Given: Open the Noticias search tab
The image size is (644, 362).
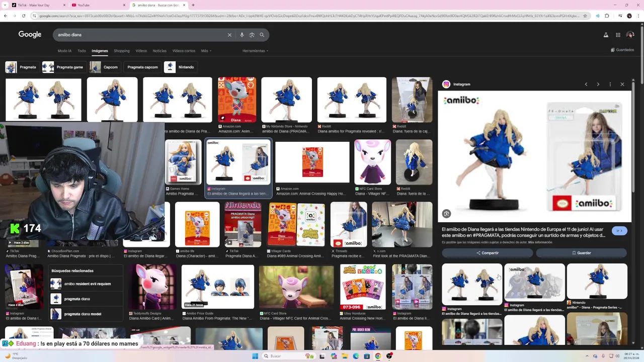Looking at the screenshot, I should (159, 51).
